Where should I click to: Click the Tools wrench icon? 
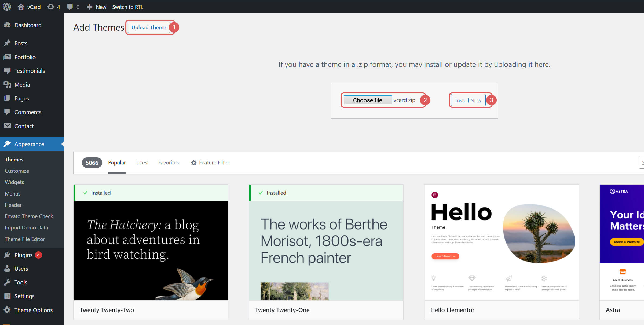7,282
